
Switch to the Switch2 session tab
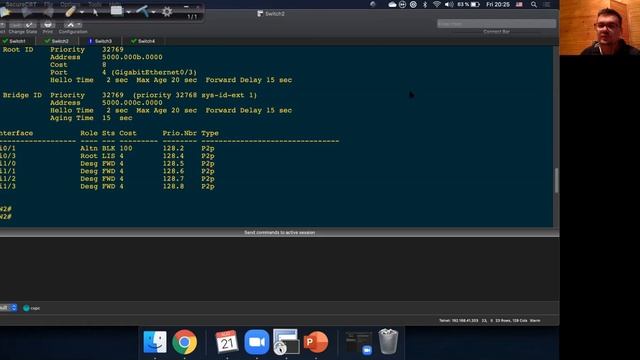coord(56,41)
